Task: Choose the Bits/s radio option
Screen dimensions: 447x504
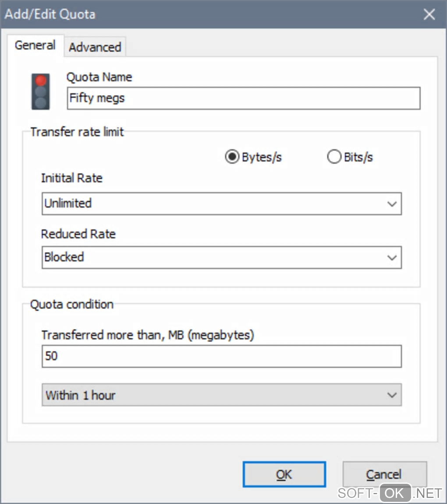Action: tap(334, 157)
